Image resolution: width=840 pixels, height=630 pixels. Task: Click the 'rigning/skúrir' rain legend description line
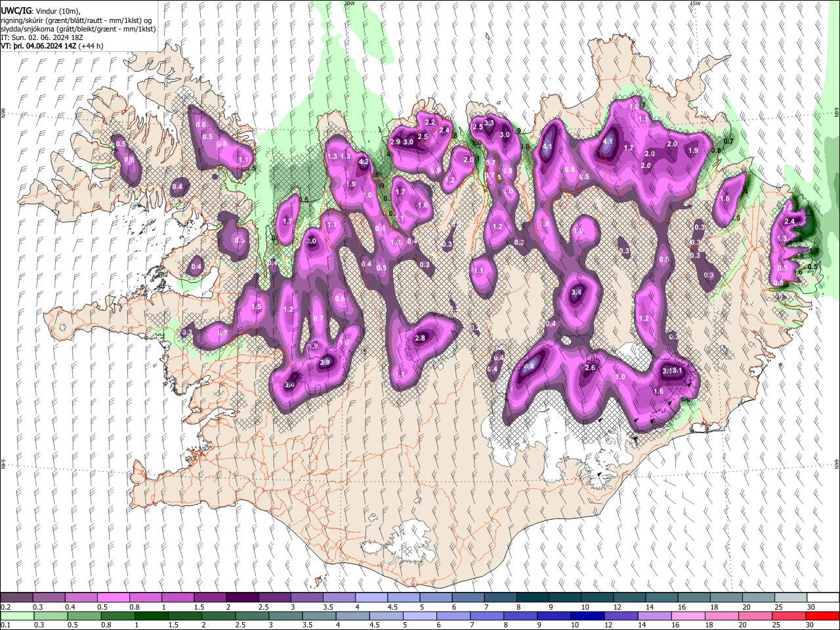(76, 20)
